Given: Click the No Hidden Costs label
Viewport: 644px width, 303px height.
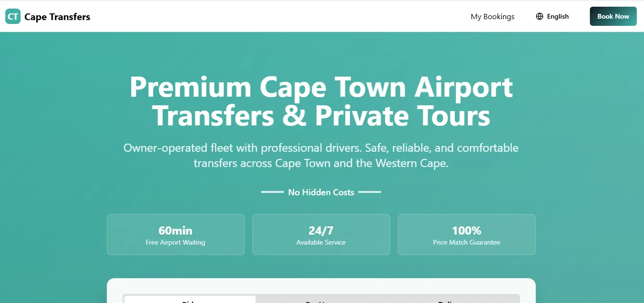Looking at the screenshot, I should coord(321,192).
